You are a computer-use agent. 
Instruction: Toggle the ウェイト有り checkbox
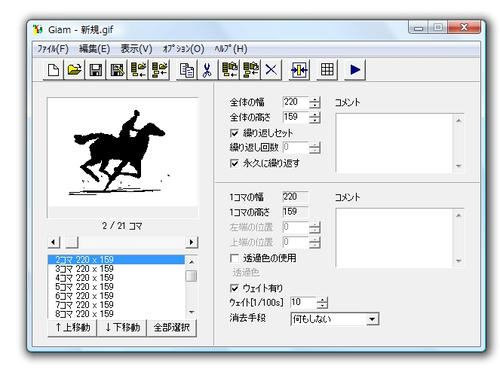click(234, 288)
